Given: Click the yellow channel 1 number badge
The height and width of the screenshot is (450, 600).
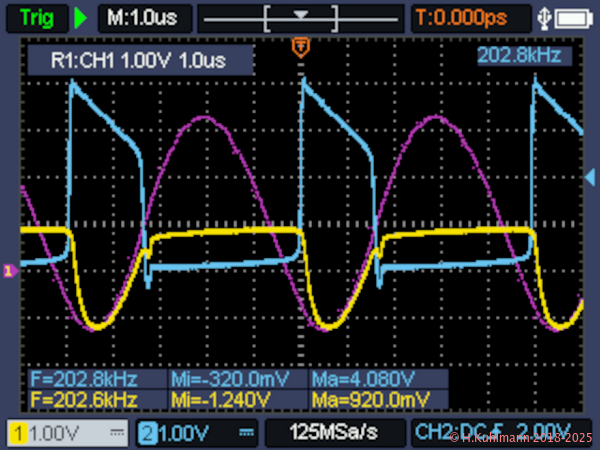Looking at the screenshot, I should click(x=17, y=433).
